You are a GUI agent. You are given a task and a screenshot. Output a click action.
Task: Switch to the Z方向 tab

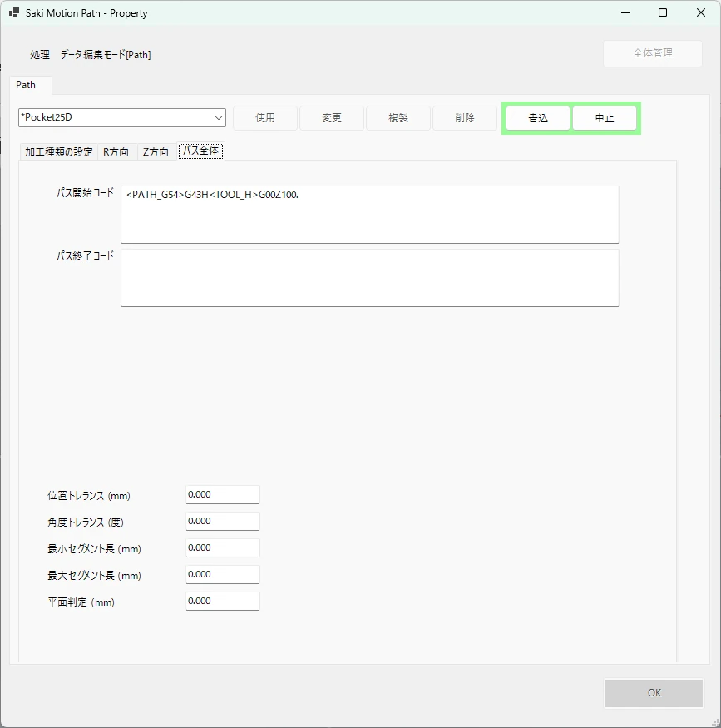156,151
